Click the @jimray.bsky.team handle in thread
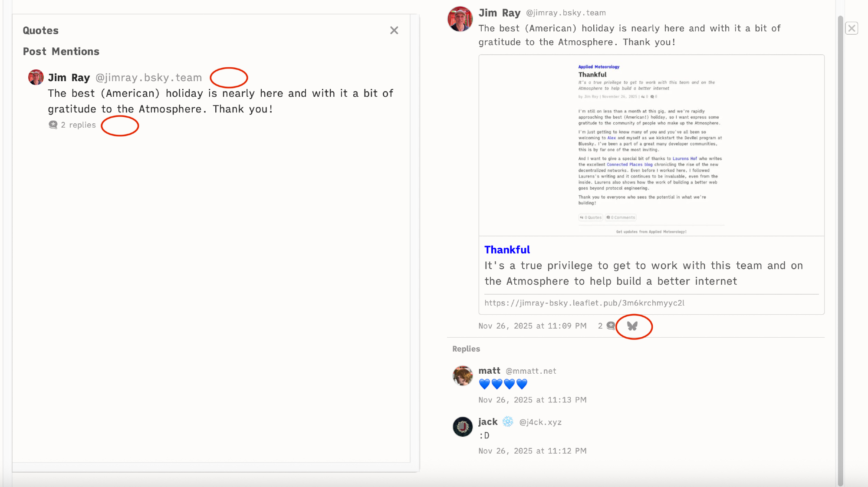 566,13
